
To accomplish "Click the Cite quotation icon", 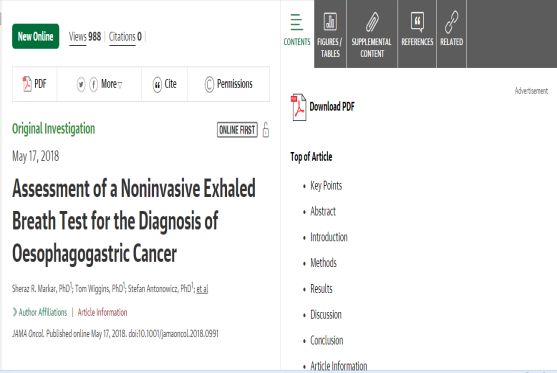I will [157, 85].
